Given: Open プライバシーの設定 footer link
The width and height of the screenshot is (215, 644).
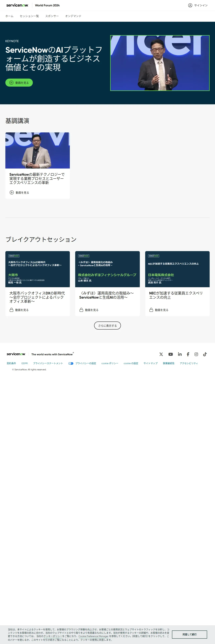Looking at the screenshot, I should pos(86,363).
